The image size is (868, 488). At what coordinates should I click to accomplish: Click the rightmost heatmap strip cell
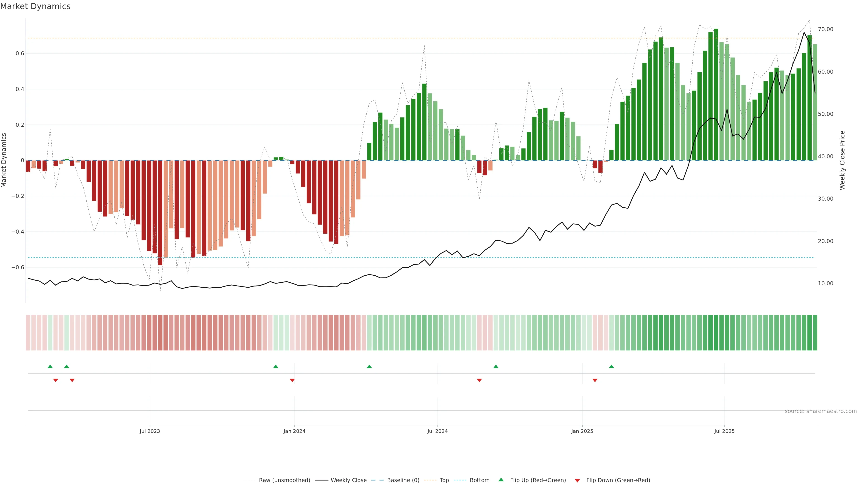815,332
